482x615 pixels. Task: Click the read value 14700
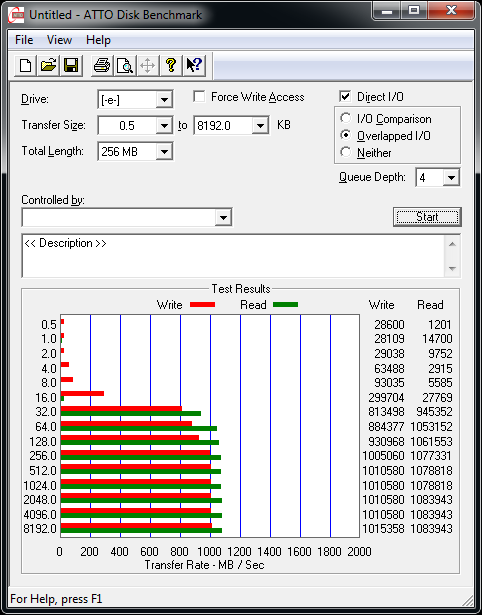[437, 339]
